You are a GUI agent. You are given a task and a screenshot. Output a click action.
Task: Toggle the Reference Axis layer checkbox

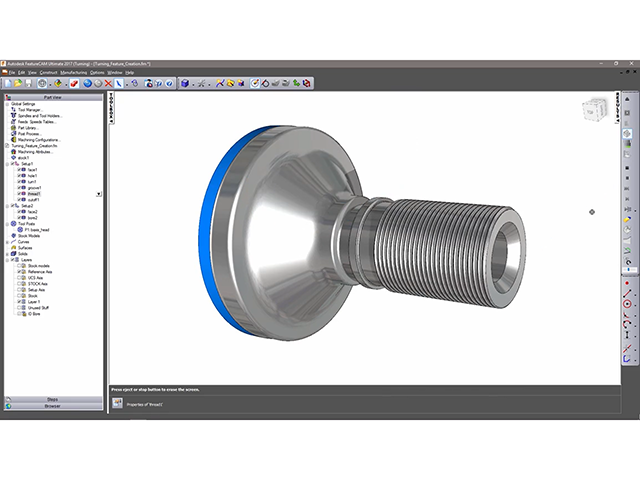(x=18, y=272)
